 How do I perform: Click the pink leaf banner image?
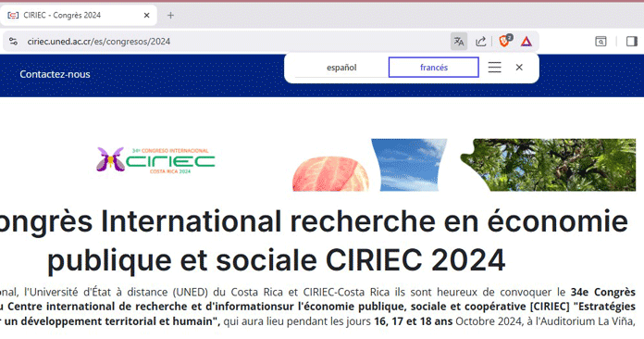coord(330,174)
